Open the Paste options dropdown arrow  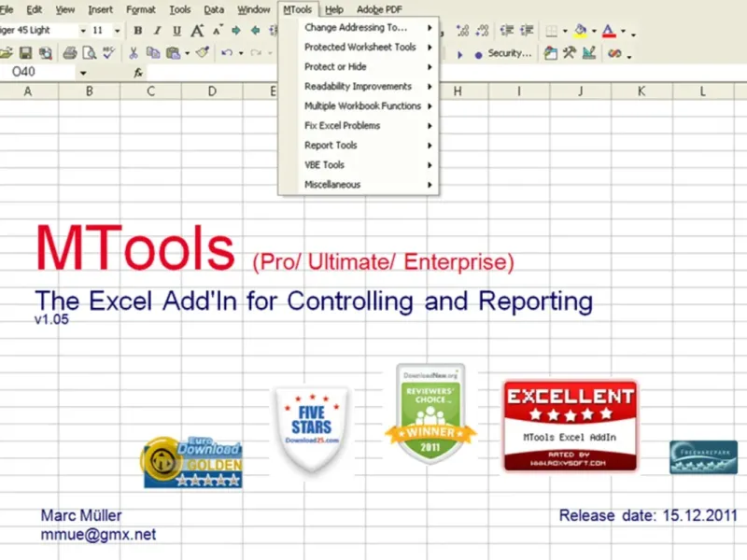[x=188, y=53]
